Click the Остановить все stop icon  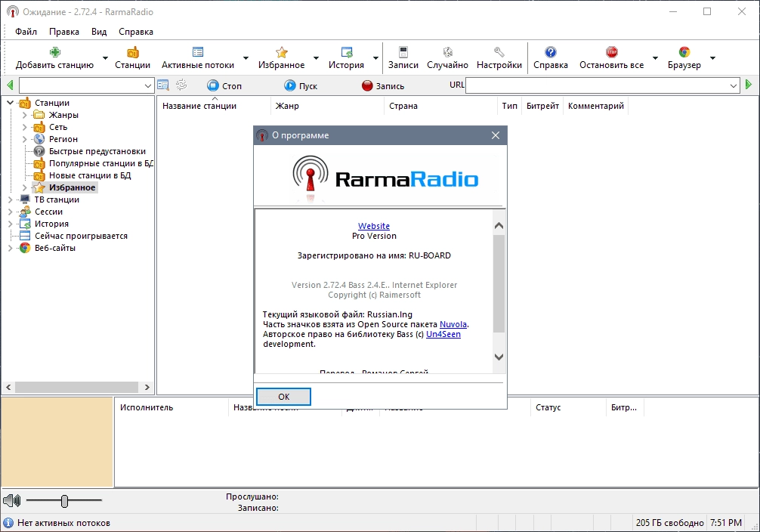pyautogui.click(x=612, y=52)
